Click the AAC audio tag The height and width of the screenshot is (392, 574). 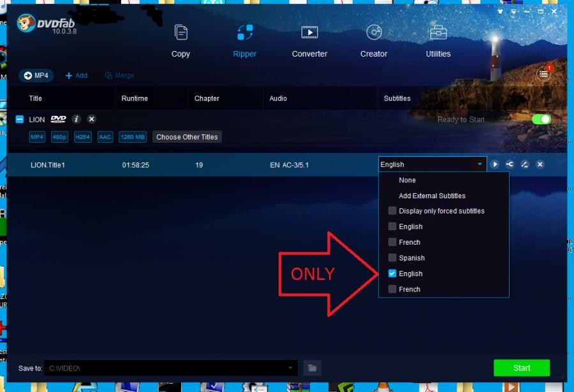click(105, 137)
